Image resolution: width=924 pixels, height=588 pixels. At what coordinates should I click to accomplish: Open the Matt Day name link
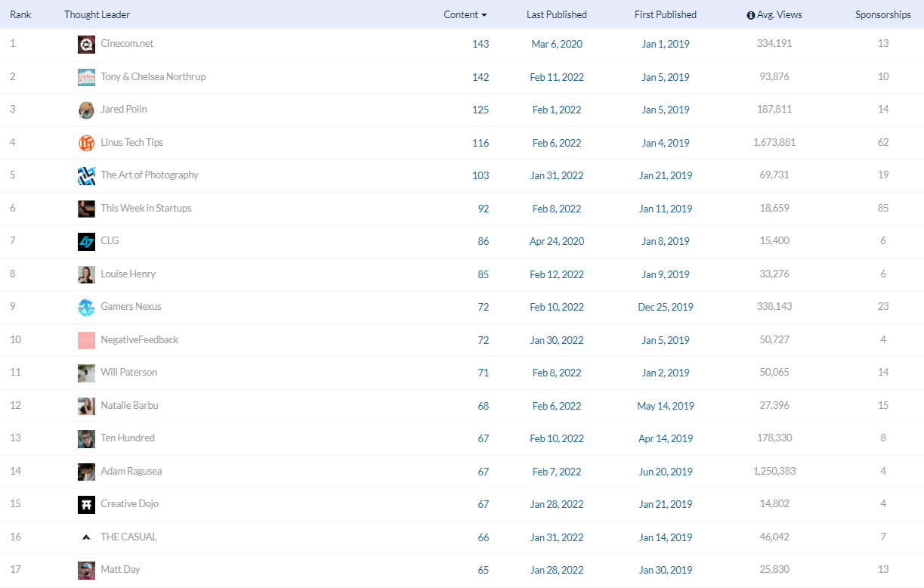121,570
